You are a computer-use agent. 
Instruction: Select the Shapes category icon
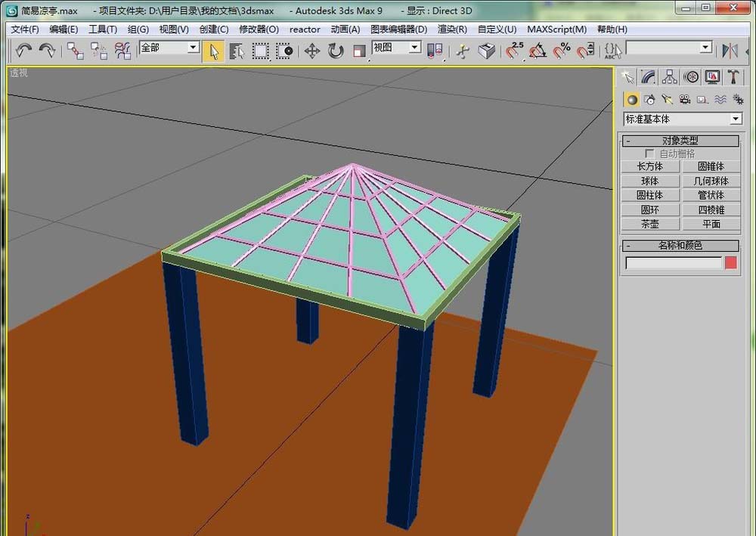click(x=649, y=100)
